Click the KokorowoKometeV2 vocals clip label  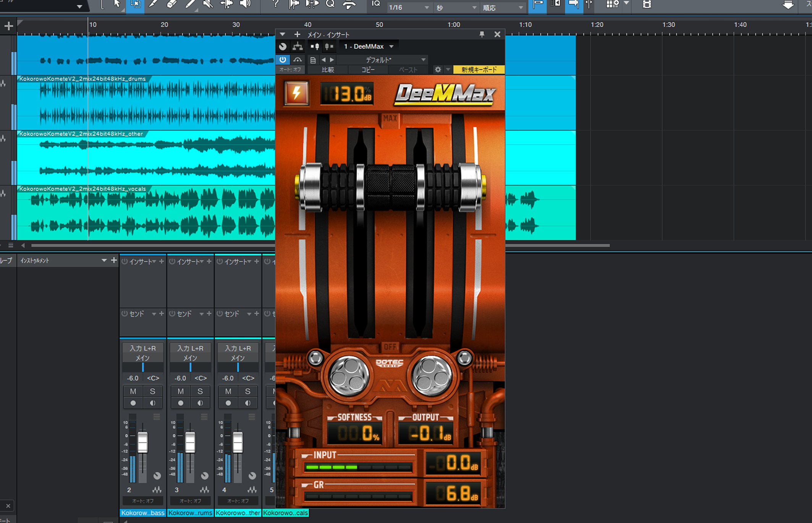click(82, 189)
